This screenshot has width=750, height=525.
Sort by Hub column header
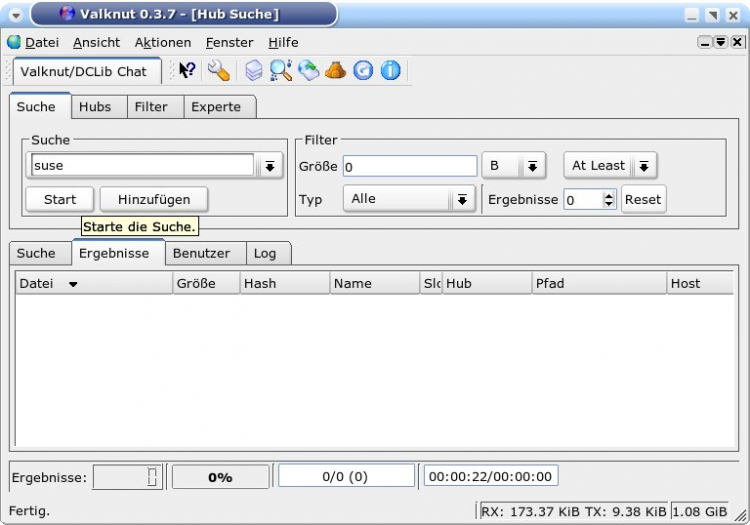(487, 283)
